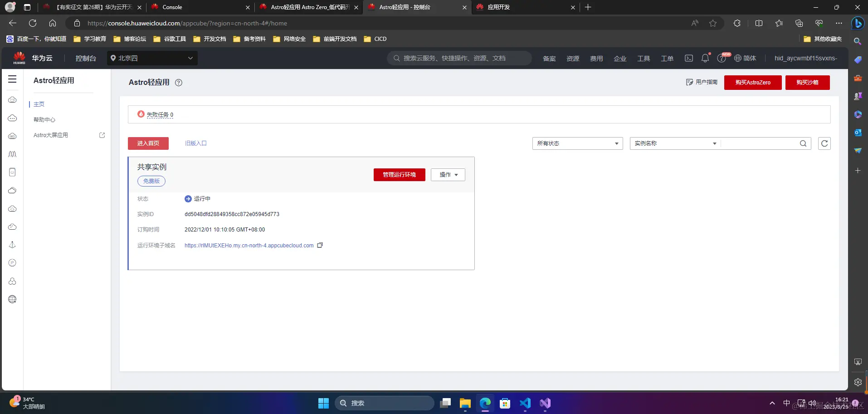Screen dimensions: 868x414
Task: Open 费用 in the top menu
Action: tap(596, 59)
